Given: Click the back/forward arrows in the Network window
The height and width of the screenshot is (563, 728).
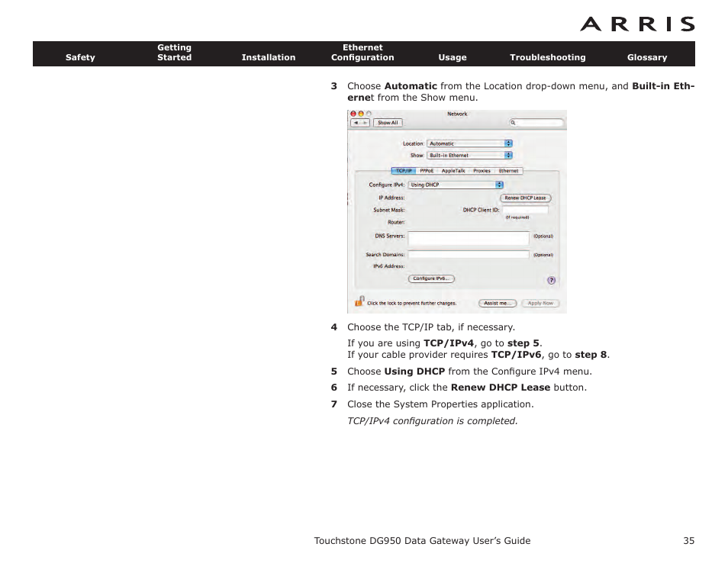Looking at the screenshot, I should [360, 123].
